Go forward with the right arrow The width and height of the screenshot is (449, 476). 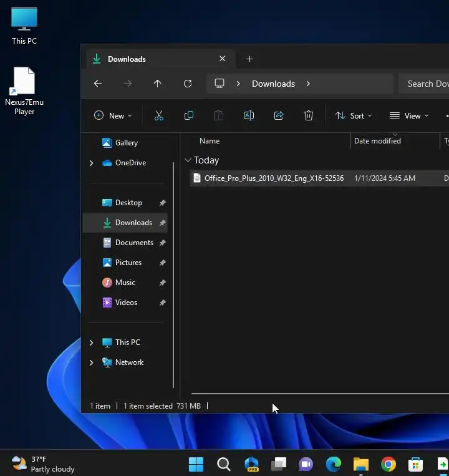pos(128,84)
